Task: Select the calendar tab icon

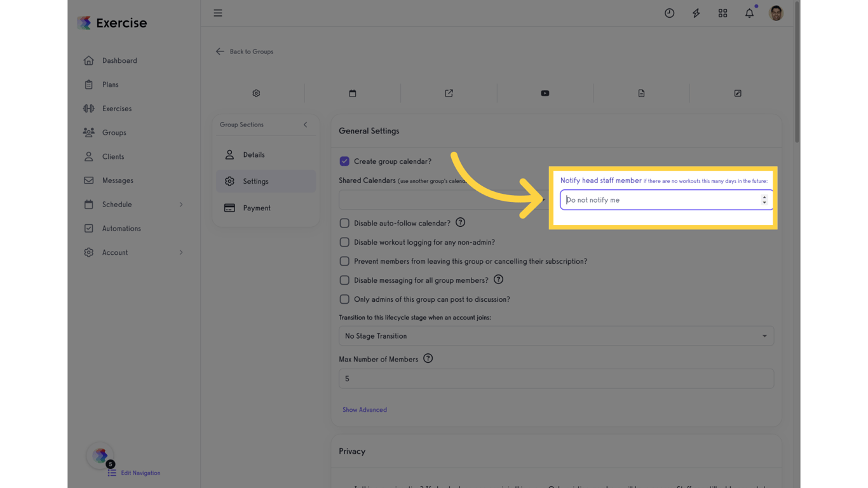Action: pos(352,93)
